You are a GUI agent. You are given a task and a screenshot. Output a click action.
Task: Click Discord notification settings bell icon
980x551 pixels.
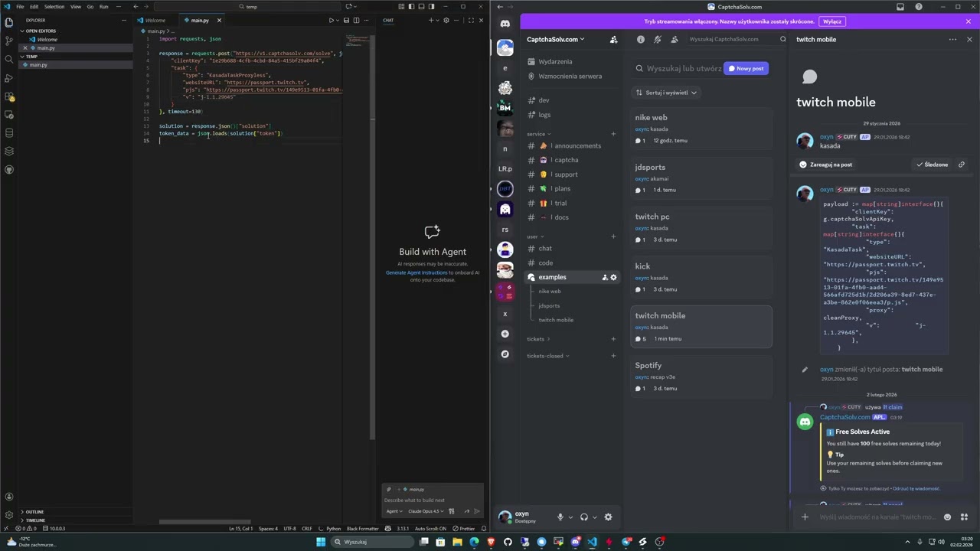click(657, 39)
